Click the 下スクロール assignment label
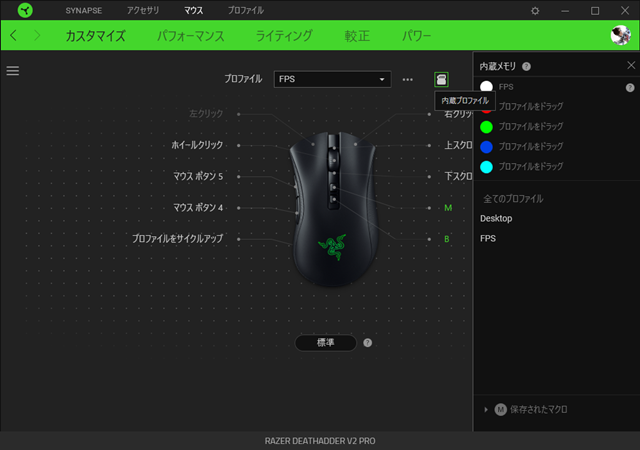The image size is (640, 450). 458,176
